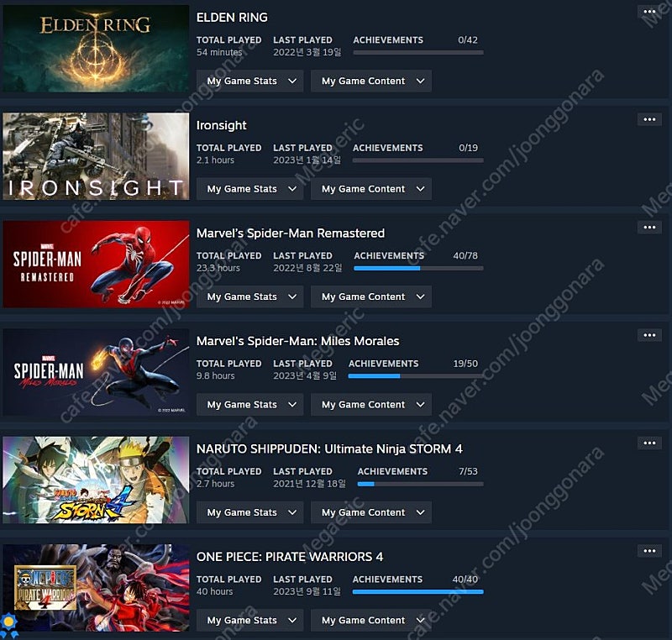Open the three-dot menu for ONE PIECE: PIRATE WARRIORS 4

(649, 551)
